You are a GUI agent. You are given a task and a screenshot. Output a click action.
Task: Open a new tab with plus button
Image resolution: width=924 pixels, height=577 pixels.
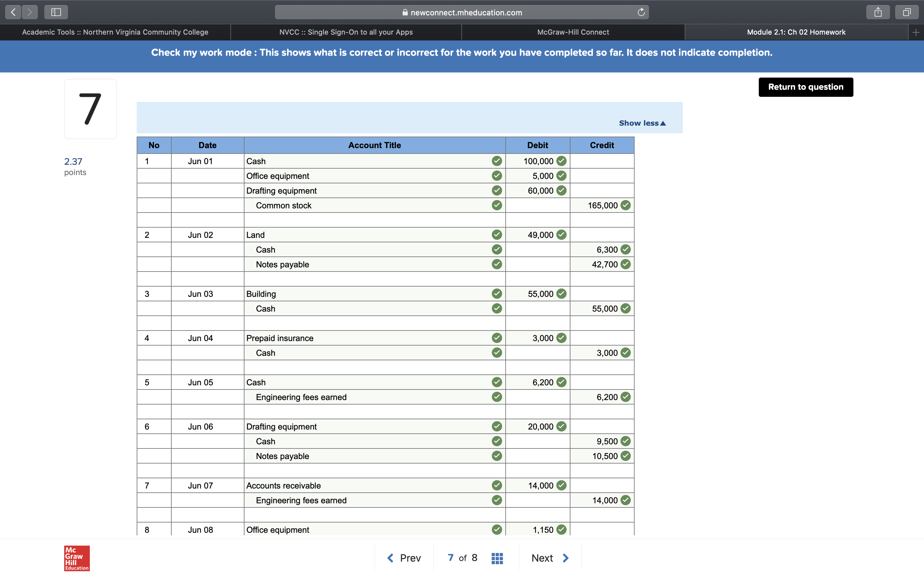[916, 32]
